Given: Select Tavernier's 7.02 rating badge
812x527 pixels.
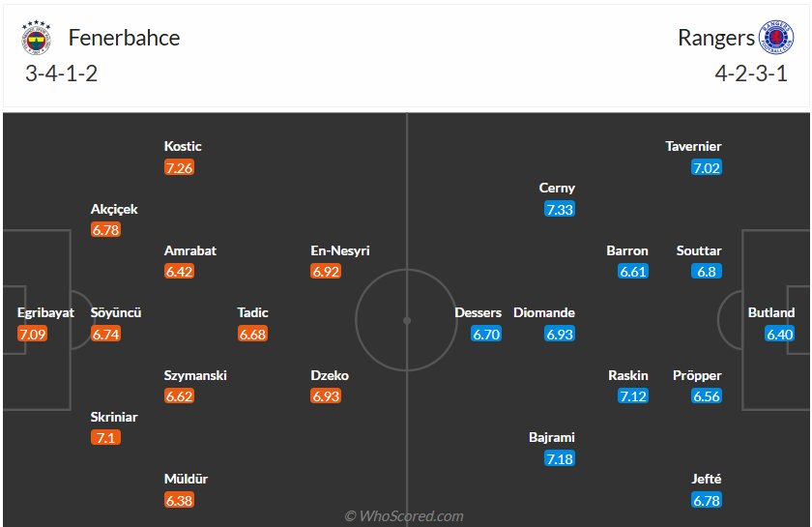Looking at the screenshot, I should click(x=707, y=167).
